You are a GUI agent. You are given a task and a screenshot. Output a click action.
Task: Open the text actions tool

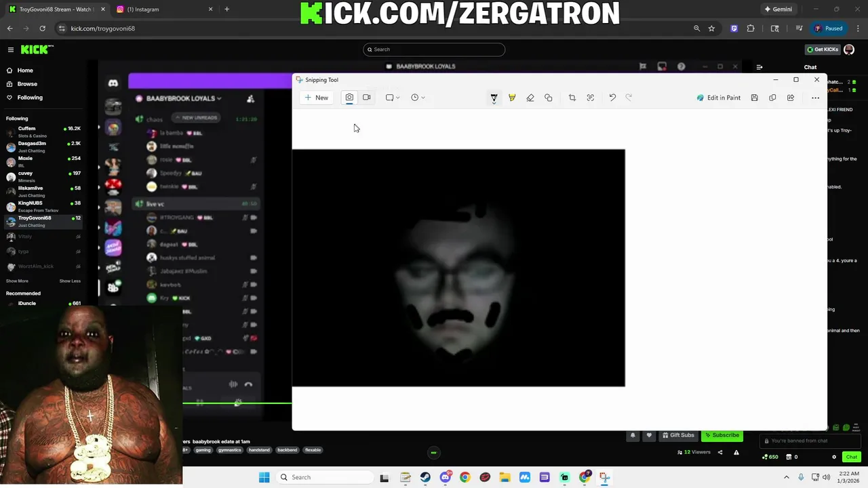coord(591,98)
